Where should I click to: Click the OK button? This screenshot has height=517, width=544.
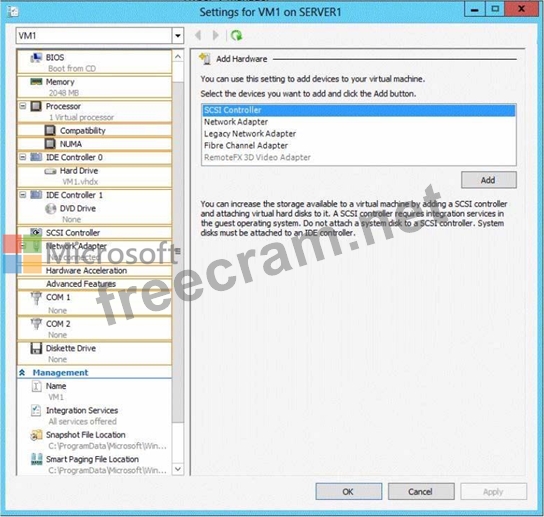click(348, 492)
